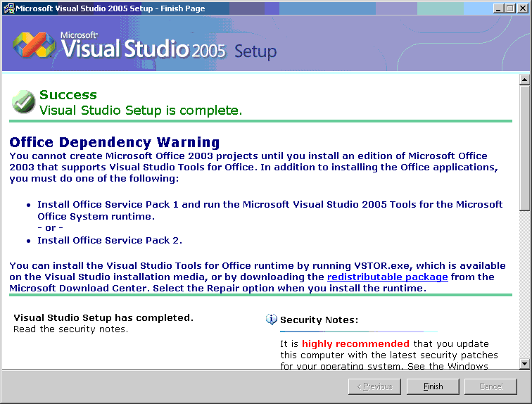The width and height of the screenshot is (532, 404).
Task: Maximize the setup window
Action: 509,8
